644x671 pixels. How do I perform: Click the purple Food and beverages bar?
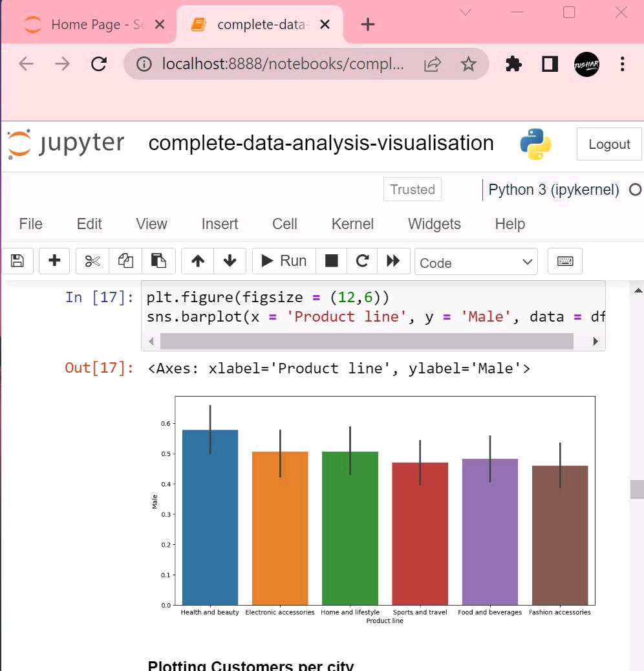tap(490, 532)
